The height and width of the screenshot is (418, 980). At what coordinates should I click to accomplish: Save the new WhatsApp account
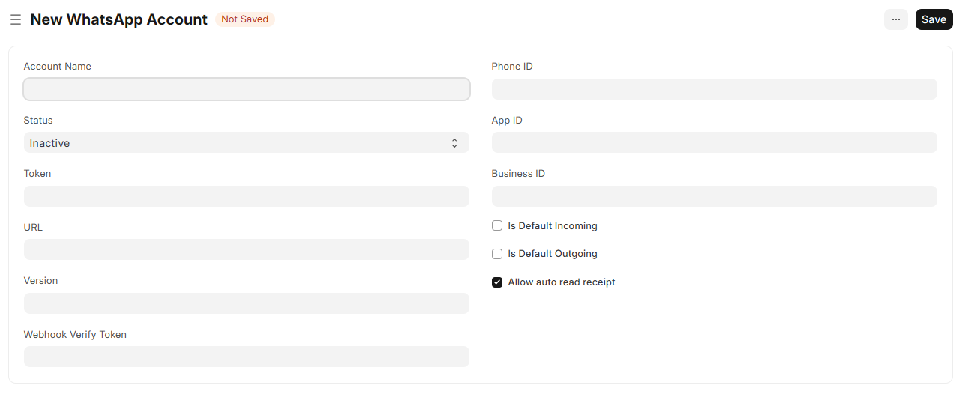[x=934, y=19]
